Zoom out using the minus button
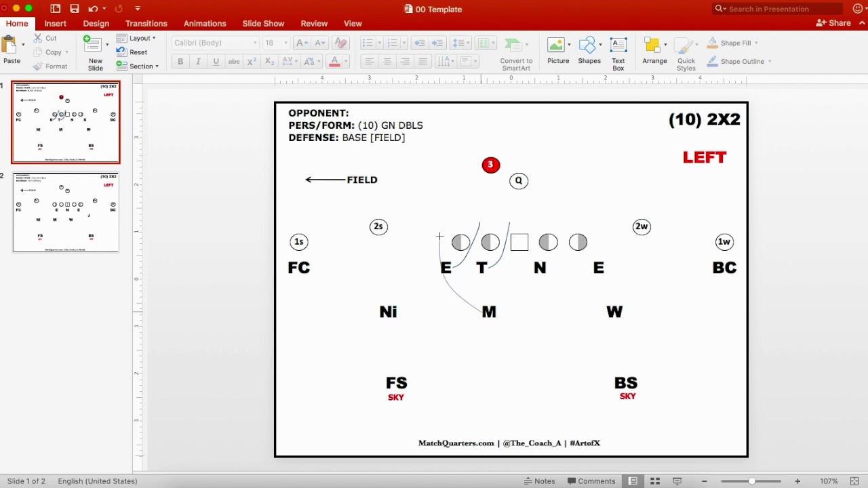868x488 pixels. click(705, 481)
